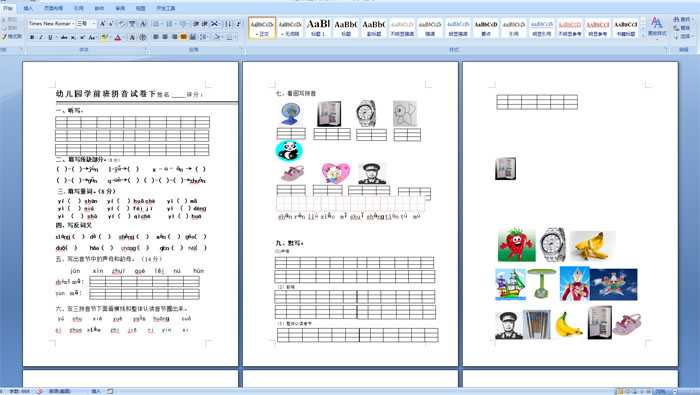Click the grow font icon
This screenshot has width=700, height=395.
[102, 24]
